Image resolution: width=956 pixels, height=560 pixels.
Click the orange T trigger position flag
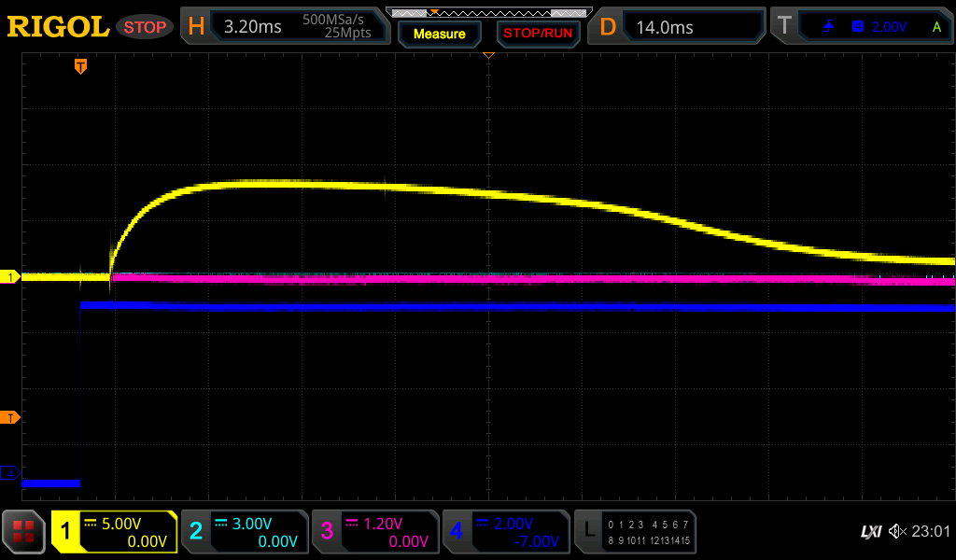pyautogui.click(x=81, y=66)
